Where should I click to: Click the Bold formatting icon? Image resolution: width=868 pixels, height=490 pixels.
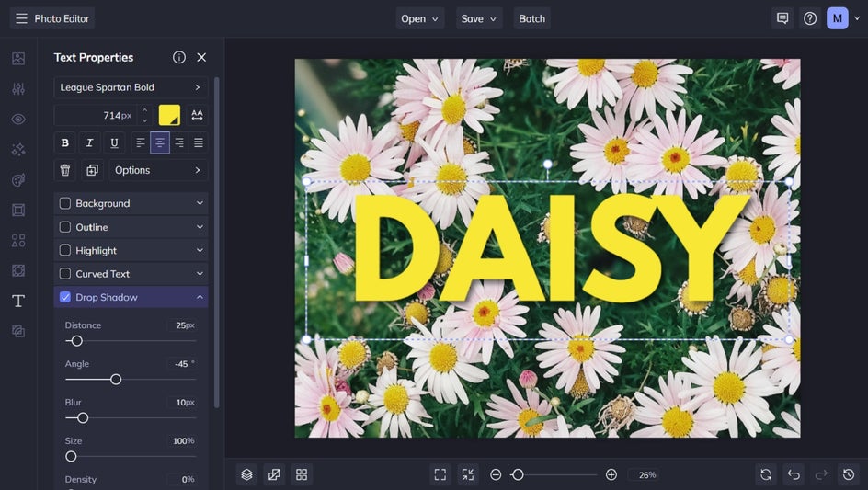64,142
